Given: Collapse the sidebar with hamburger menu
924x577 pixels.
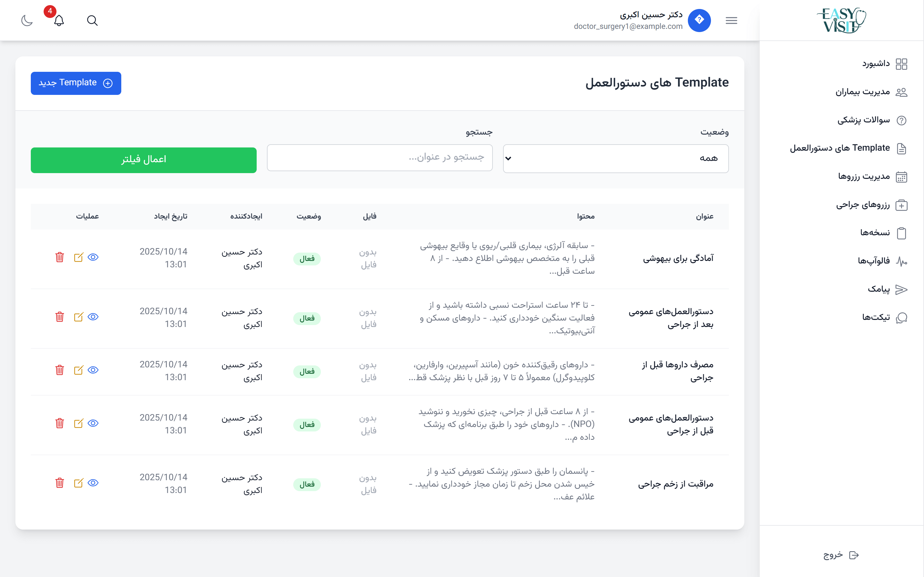Looking at the screenshot, I should click(731, 21).
